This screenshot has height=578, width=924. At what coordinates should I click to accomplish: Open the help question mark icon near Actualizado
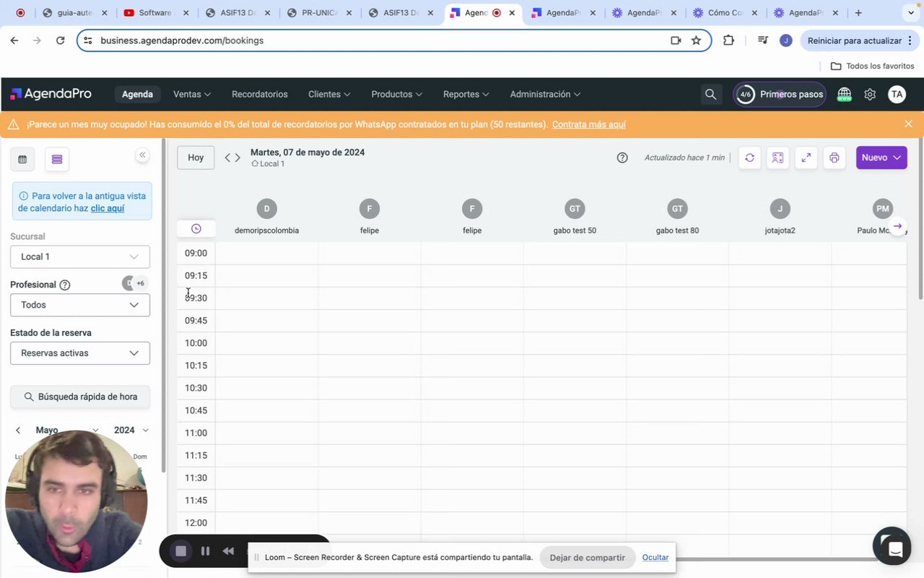[x=622, y=158]
